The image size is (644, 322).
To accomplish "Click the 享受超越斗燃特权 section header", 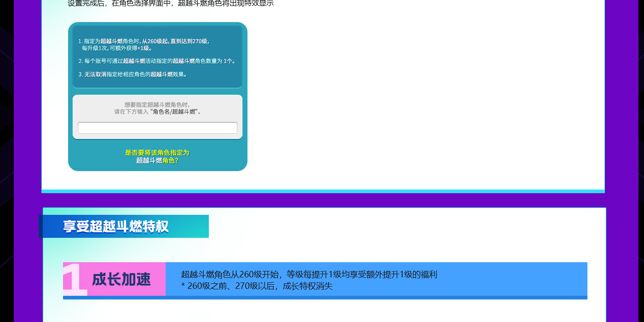I will (x=116, y=226).
